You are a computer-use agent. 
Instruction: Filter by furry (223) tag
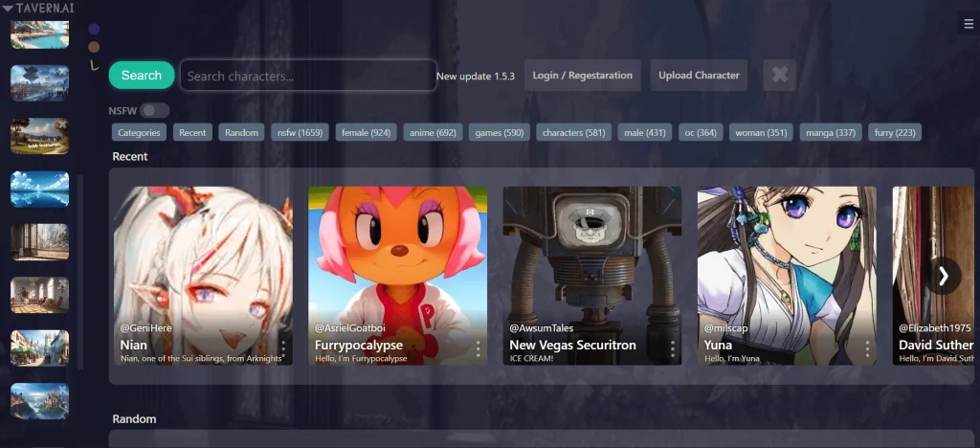895,132
